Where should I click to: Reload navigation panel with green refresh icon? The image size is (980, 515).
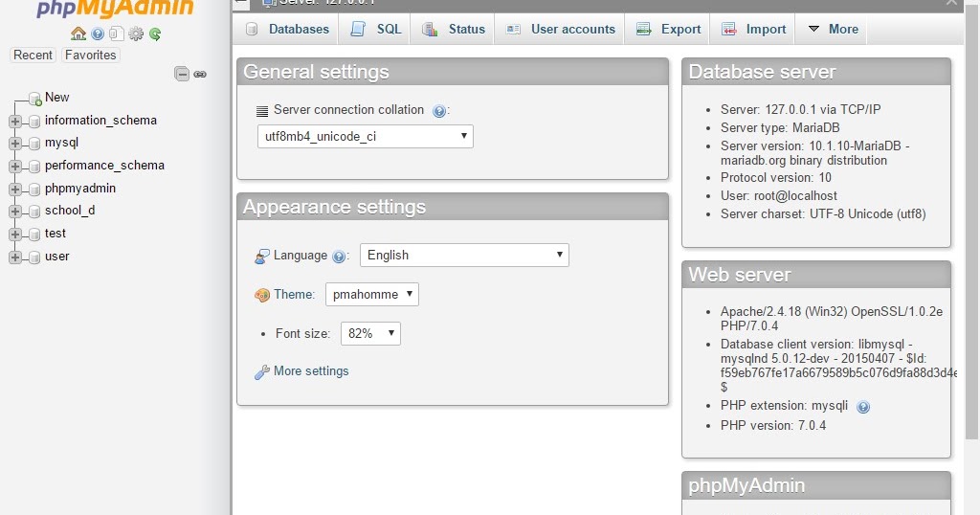tap(155, 34)
